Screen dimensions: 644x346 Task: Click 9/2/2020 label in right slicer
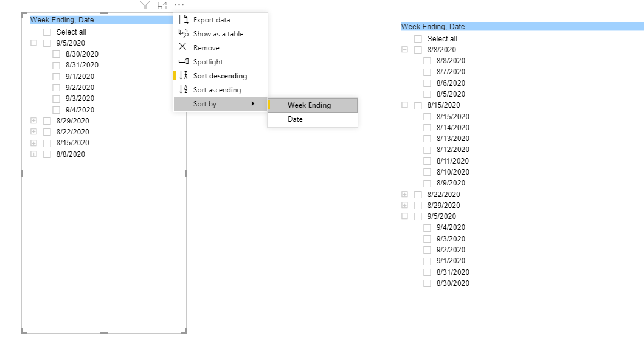pos(451,250)
